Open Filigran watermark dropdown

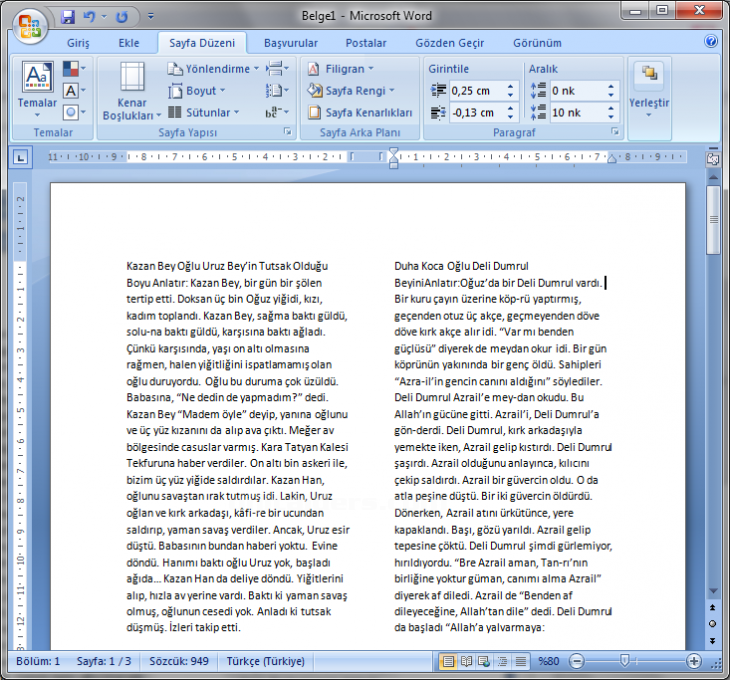click(341, 69)
